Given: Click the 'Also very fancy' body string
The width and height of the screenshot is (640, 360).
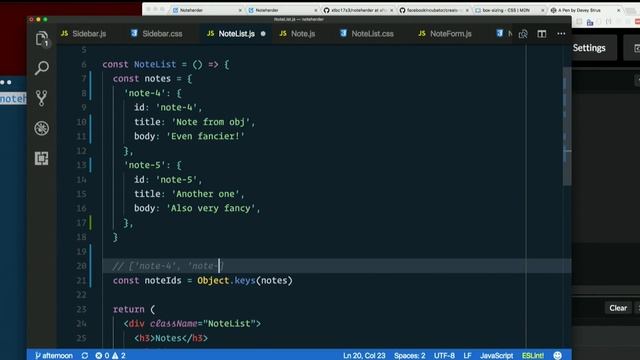Looking at the screenshot, I should pos(211,208).
